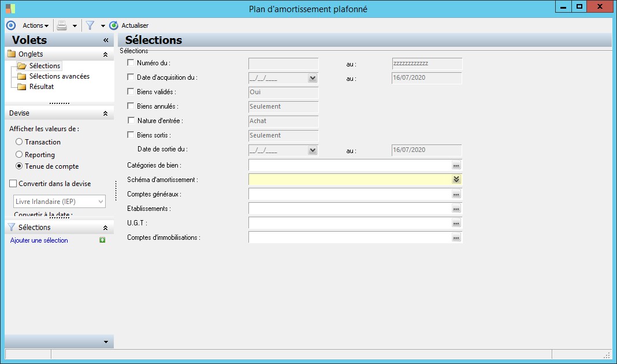The height and width of the screenshot is (364, 617).
Task: Enable the Numéro du checkbox
Action: coord(131,63)
